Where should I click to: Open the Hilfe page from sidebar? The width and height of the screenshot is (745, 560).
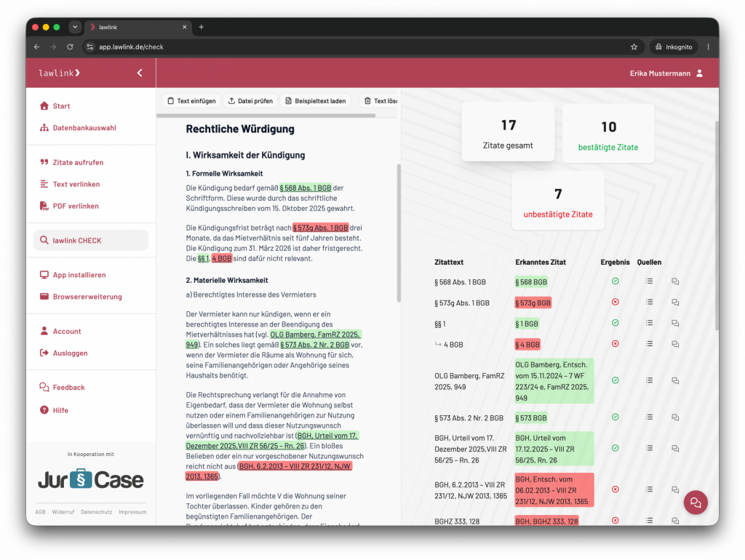(54, 410)
